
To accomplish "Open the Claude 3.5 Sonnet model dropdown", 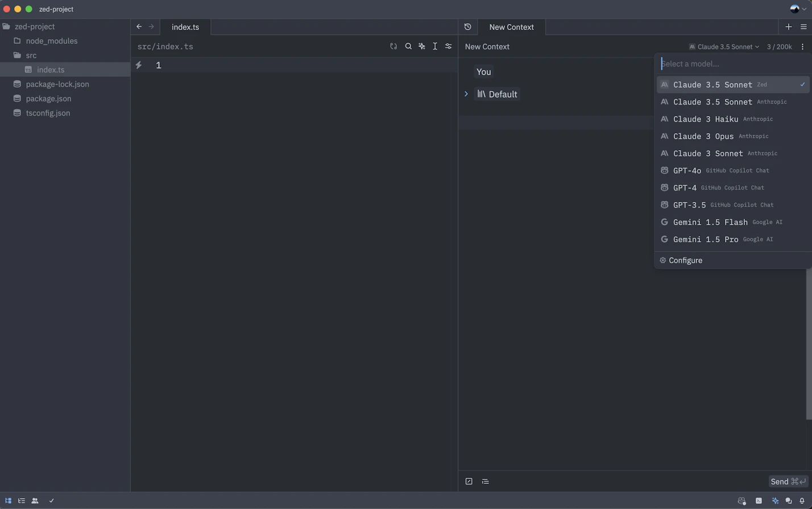I will pyautogui.click(x=724, y=47).
